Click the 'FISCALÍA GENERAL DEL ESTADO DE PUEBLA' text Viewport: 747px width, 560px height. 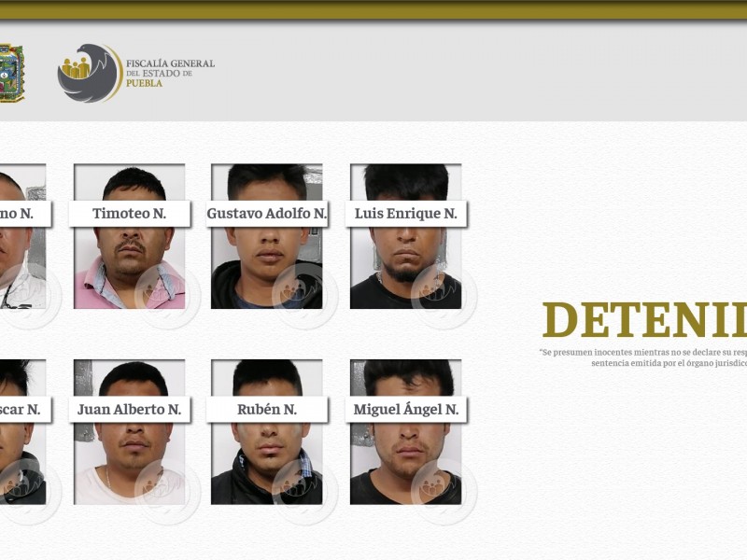coord(170,73)
